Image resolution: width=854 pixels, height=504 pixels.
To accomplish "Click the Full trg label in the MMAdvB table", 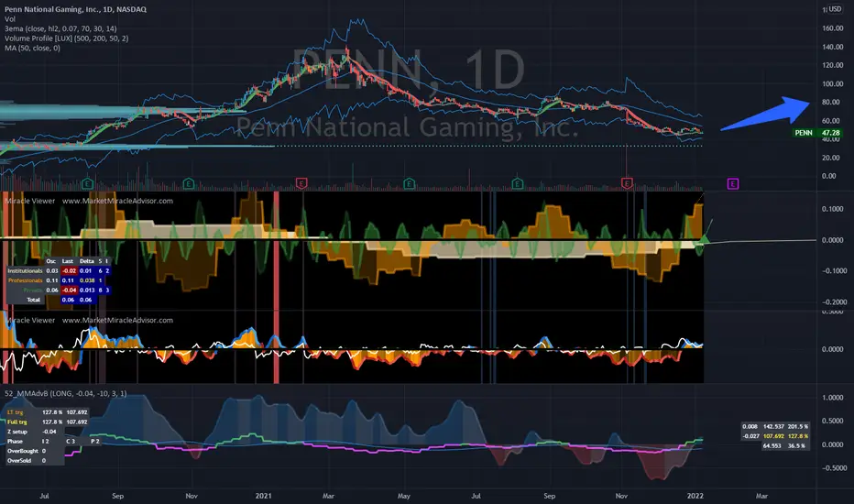I will [16, 422].
